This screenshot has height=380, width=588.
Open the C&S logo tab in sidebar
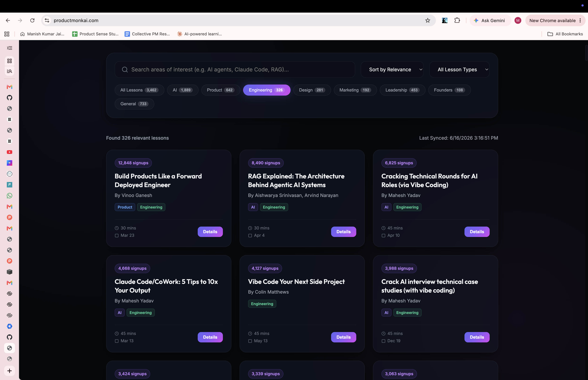tap(9, 174)
